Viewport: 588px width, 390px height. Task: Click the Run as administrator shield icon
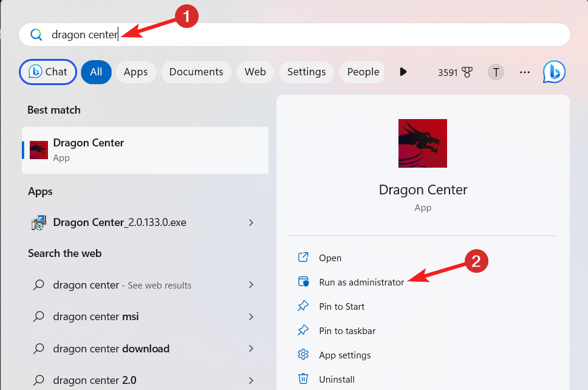(303, 282)
